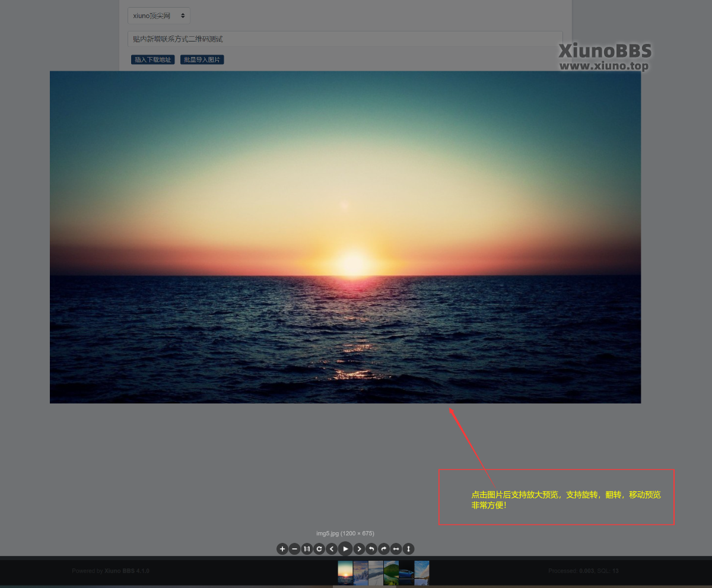The width and height of the screenshot is (712, 588).
Task: Go to the next image
Action: click(359, 549)
